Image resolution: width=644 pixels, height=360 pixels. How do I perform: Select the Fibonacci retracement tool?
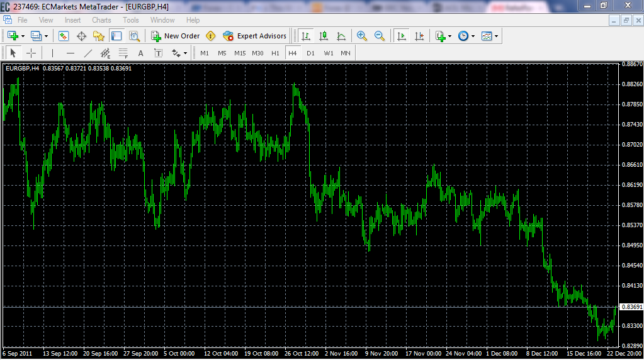123,53
